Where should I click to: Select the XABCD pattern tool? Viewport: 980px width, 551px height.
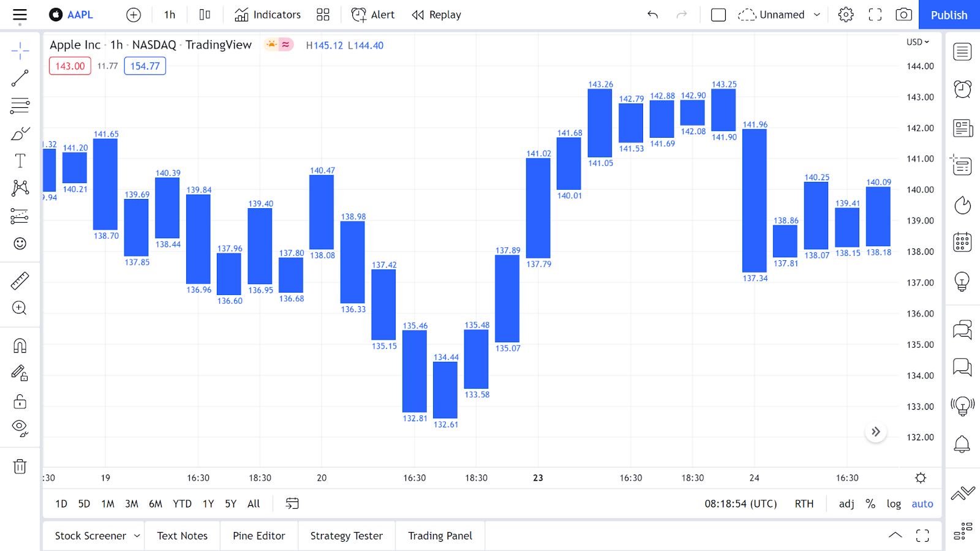[x=20, y=188]
